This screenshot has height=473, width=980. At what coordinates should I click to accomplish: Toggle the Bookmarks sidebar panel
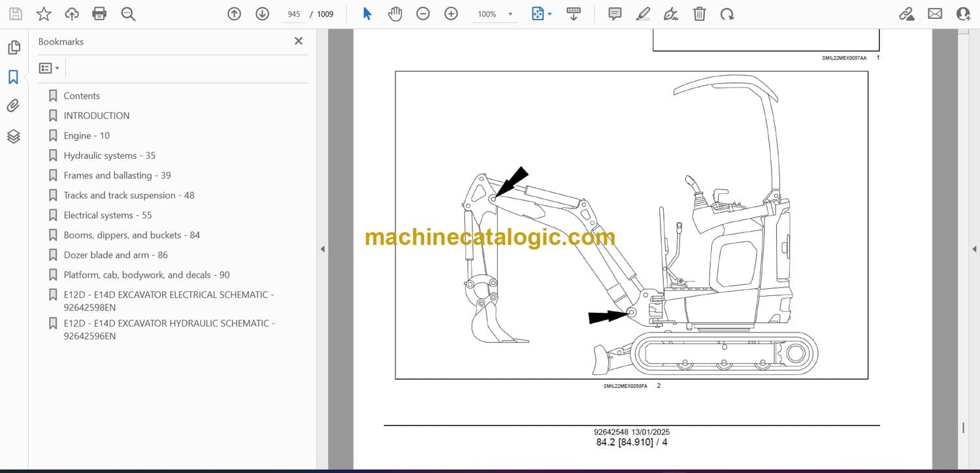[x=13, y=77]
